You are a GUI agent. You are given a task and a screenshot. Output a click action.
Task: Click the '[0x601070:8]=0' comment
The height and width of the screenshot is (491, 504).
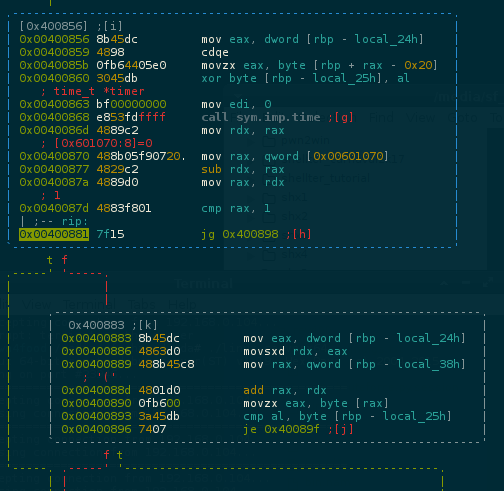97,143
